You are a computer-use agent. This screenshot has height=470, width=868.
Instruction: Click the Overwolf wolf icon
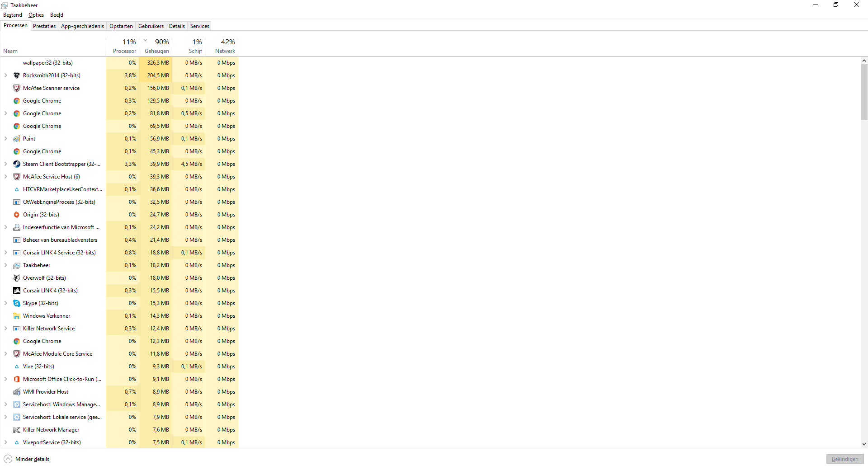pyautogui.click(x=17, y=278)
